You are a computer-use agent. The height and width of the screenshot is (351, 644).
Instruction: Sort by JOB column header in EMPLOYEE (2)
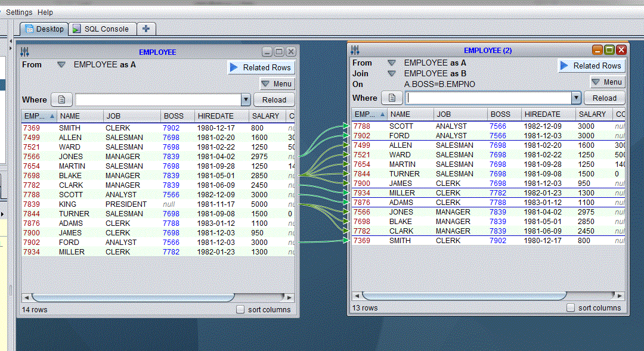[x=460, y=114]
